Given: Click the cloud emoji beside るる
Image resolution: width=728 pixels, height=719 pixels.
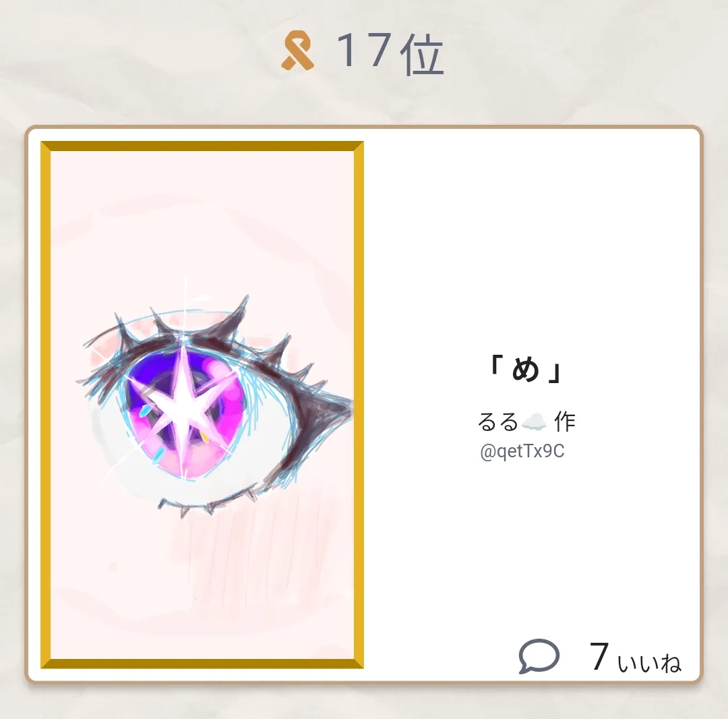Looking at the screenshot, I should (x=535, y=422).
